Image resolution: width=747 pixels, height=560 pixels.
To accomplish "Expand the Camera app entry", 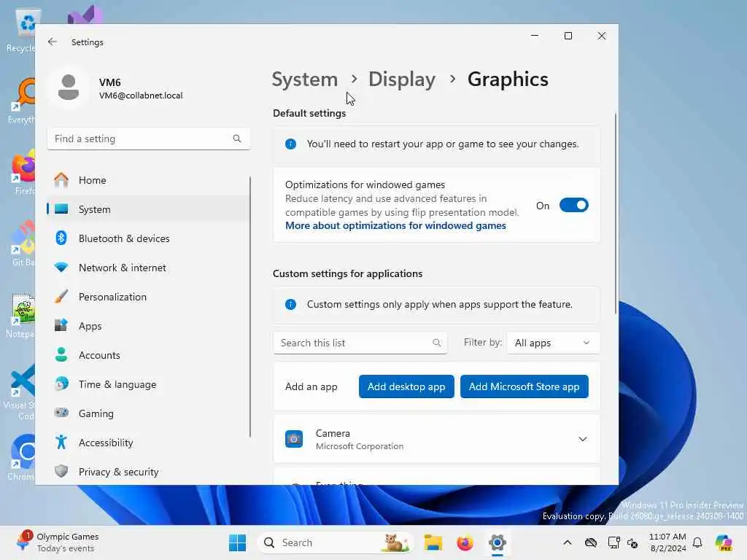I will point(583,439).
